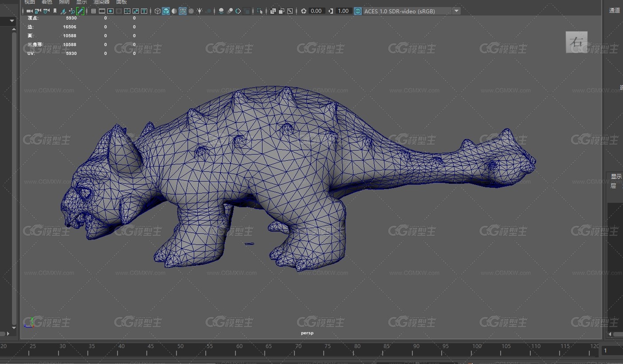Open the dropdown arrow in the left panel

pos(12,21)
